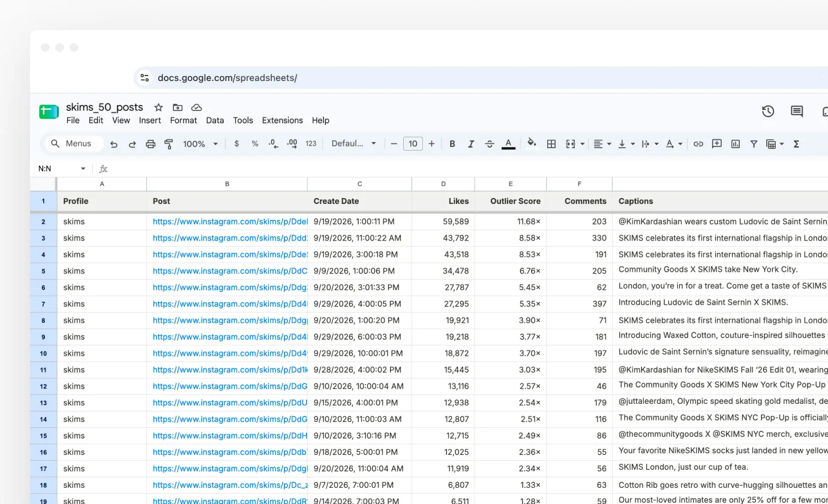Toggle strikethrough formatting
Image resolution: width=828 pixels, height=504 pixels.
(x=490, y=144)
